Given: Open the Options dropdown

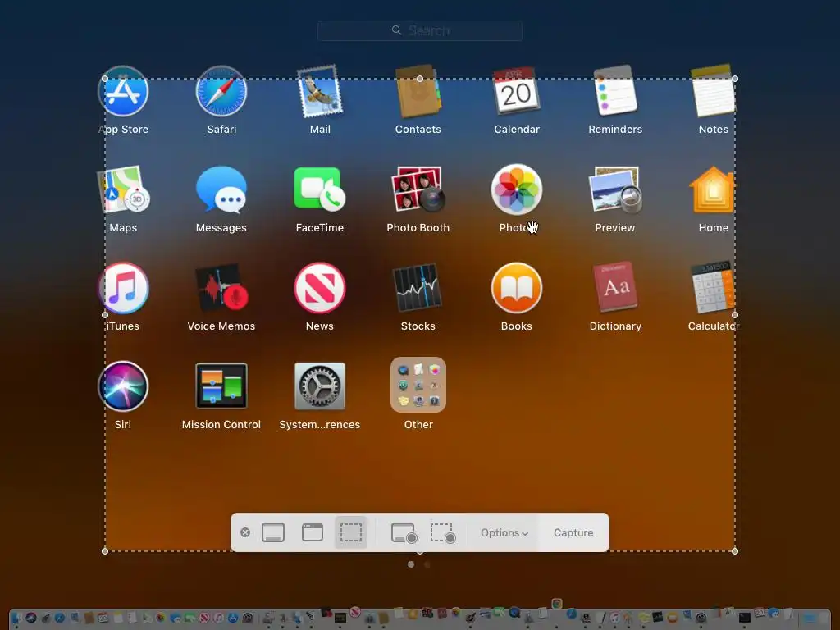Looking at the screenshot, I should coord(504,533).
